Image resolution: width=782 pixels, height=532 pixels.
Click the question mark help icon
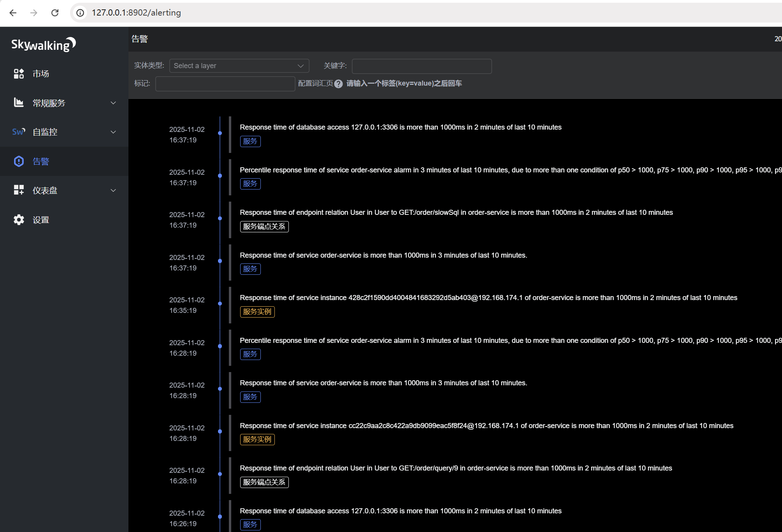[338, 84]
